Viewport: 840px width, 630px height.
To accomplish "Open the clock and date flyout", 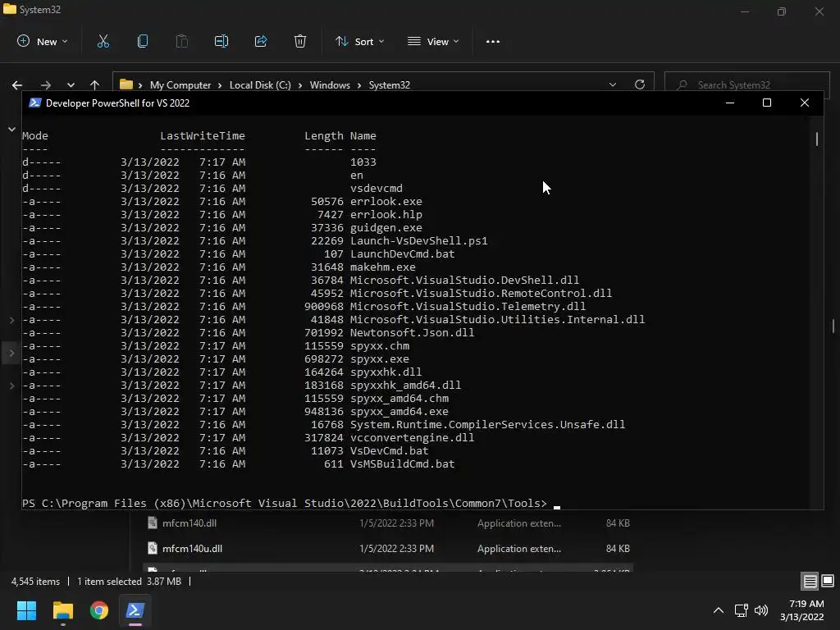I will point(801,610).
